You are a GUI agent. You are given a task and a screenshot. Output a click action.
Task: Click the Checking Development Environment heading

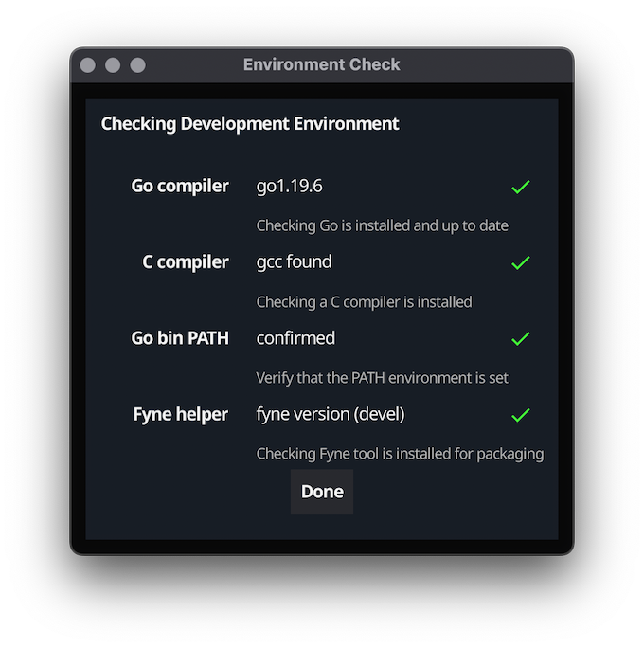(250, 124)
